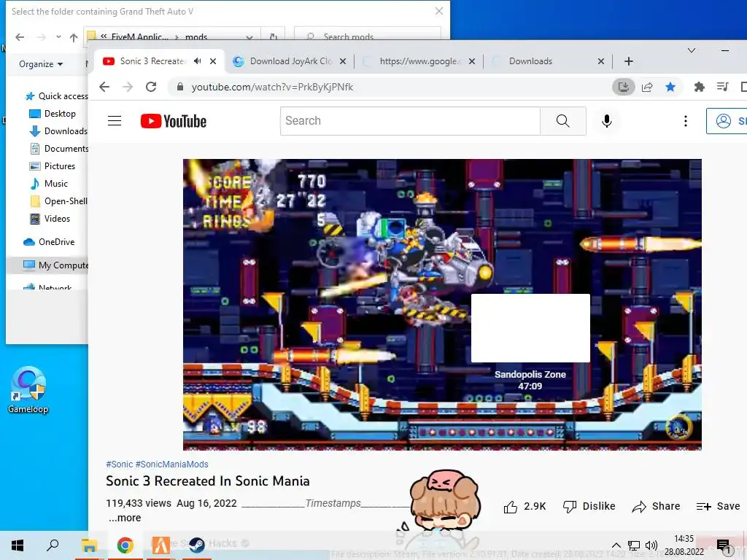Open a new browser tab
This screenshot has height=560, width=747.
[x=629, y=61]
